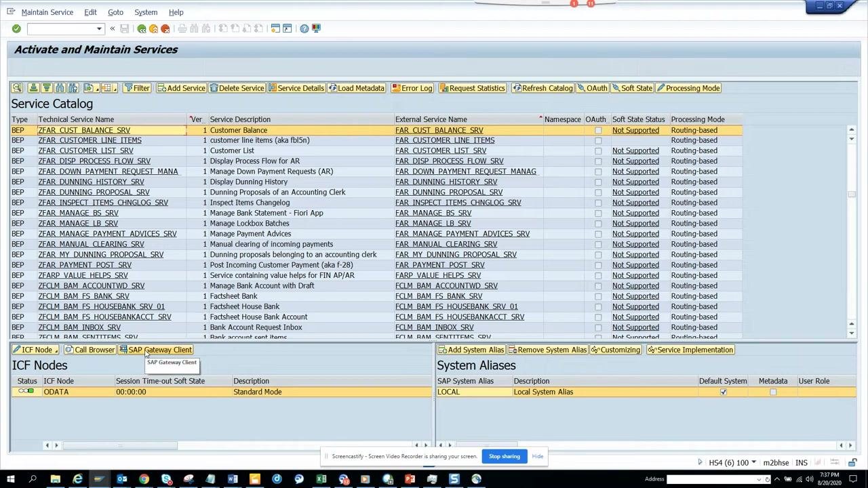Click the Customize Local Layout monitor icon
868x488 pixels.
point(316,28)
